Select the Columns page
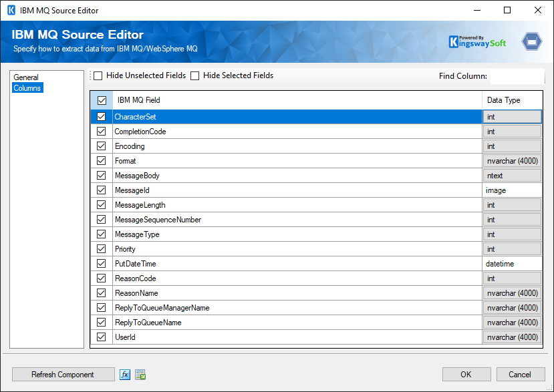 click(27, 88)
